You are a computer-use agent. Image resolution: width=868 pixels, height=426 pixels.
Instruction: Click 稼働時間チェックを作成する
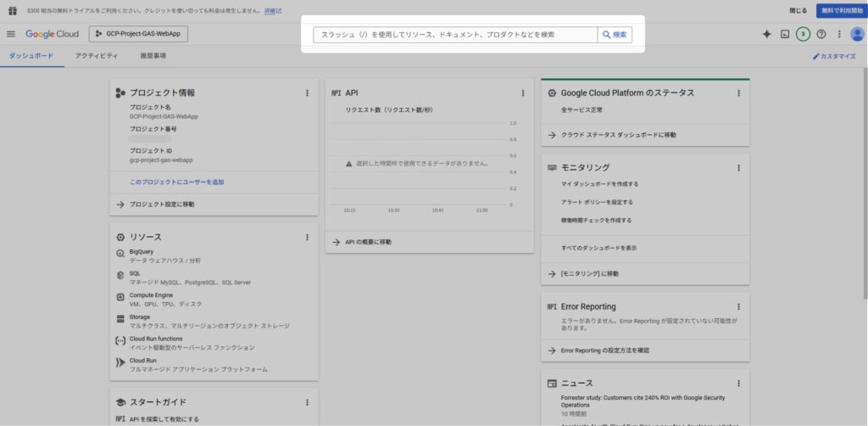(596, 221)
